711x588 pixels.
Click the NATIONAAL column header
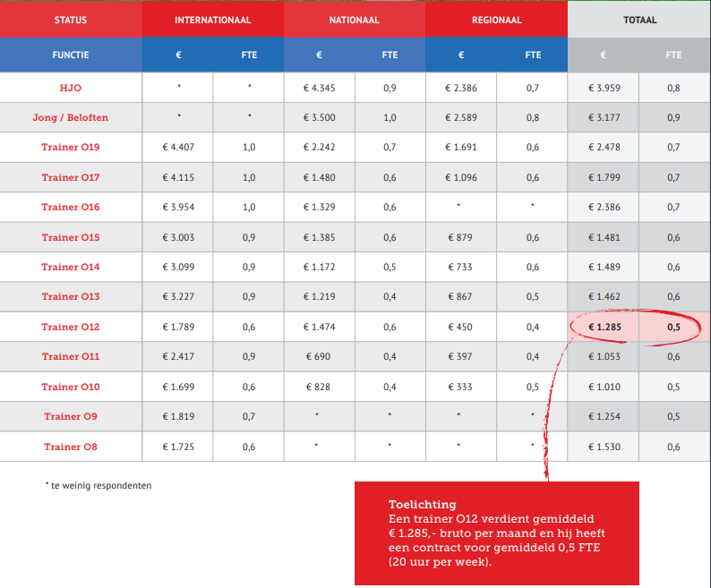click(x=354, y=20)
